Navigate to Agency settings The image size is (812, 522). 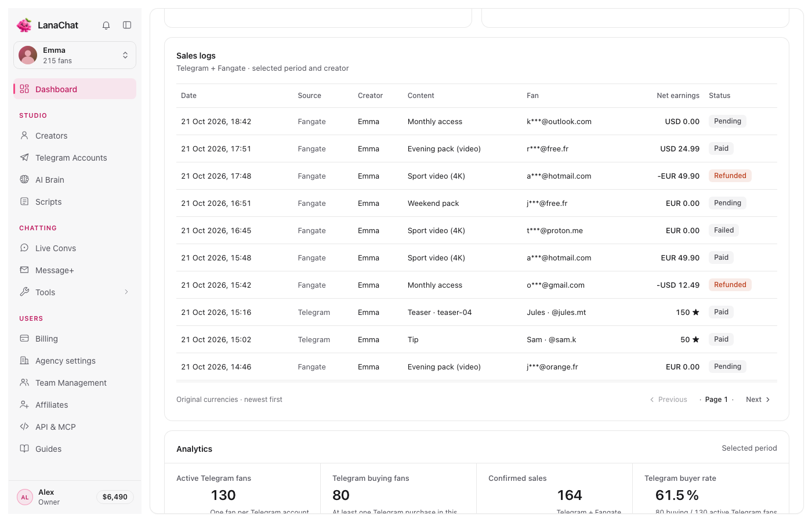tap(75, 360)
